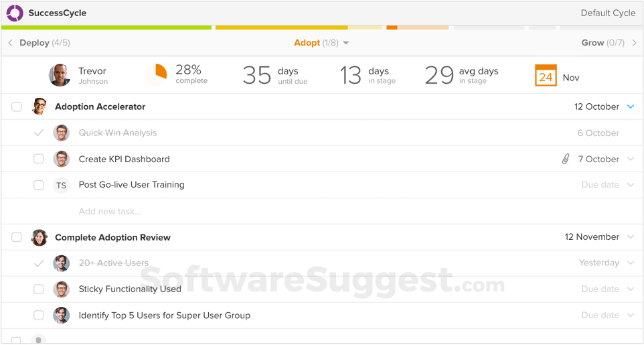Check the Create KPI Dashboard task box
Image resolution: width=644 pixels, height=345 pixels.
point(39,159)
